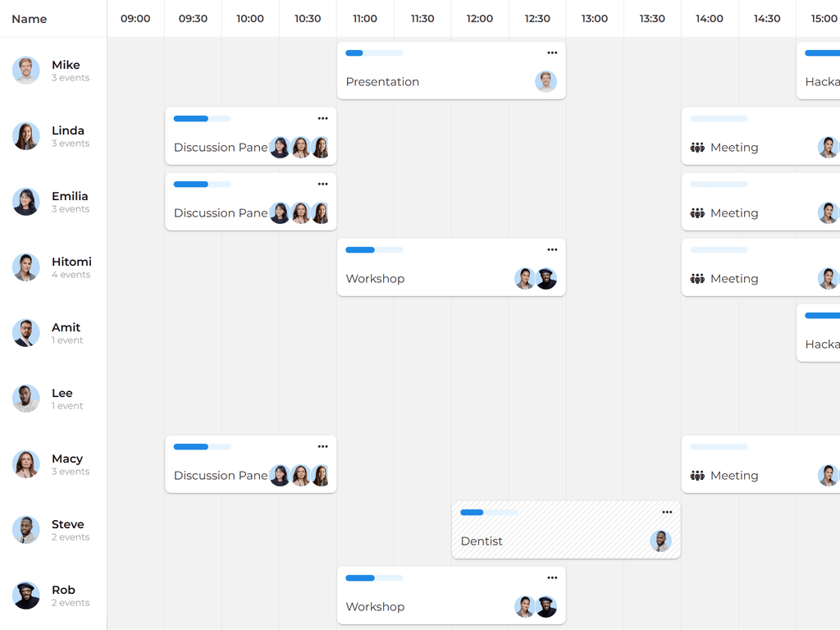This screenshot has height=630, width=840.
Task: Open three-dots menu on Rob's Workshop event
Action: (552, 578)
